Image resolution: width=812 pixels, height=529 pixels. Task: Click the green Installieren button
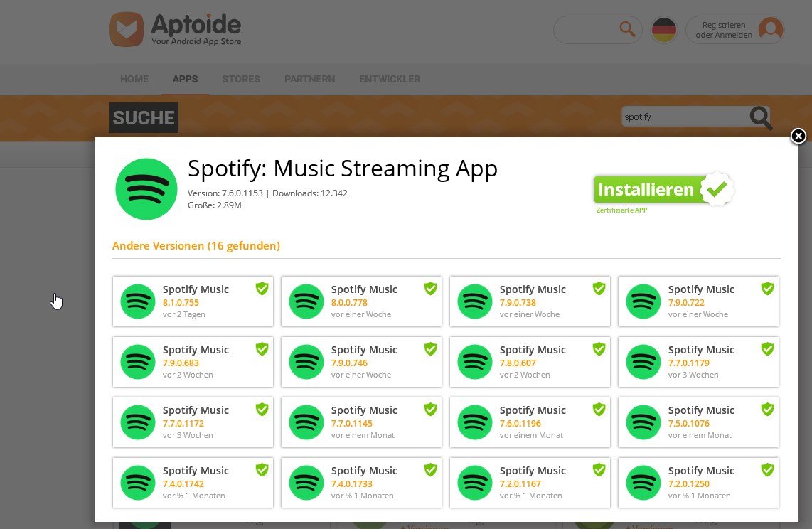[x=663, y=189]
